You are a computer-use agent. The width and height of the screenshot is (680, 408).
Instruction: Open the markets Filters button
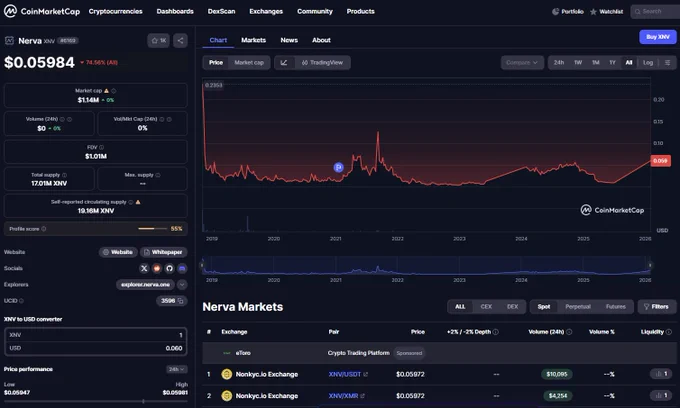[657, 307]
